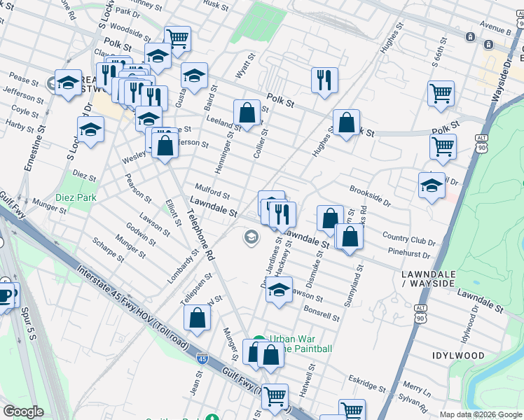This screenshot has width=524, height=420.
Task: Select the shopping cart marker near S 66th St
Action: pyautogui.click(x=441, y=94)
